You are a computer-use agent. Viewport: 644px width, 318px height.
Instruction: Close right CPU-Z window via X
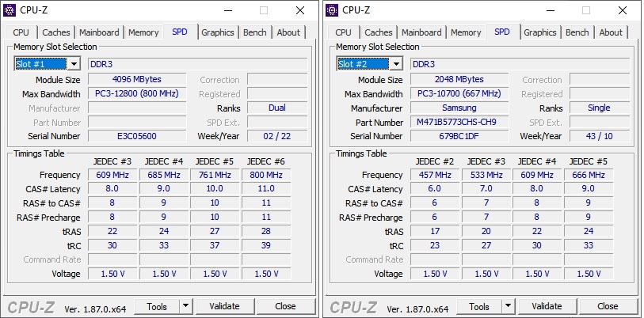tap(623, 10)
